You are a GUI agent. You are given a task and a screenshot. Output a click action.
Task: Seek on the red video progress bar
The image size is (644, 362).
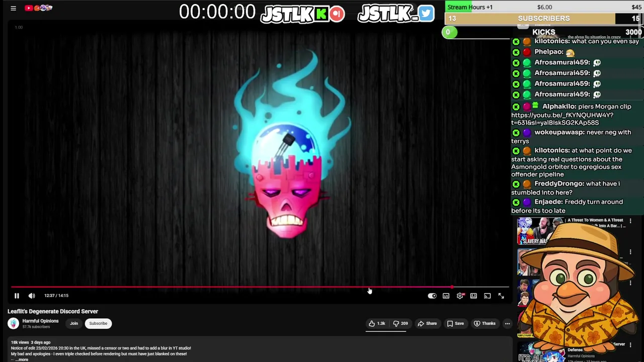pos(260,287)
